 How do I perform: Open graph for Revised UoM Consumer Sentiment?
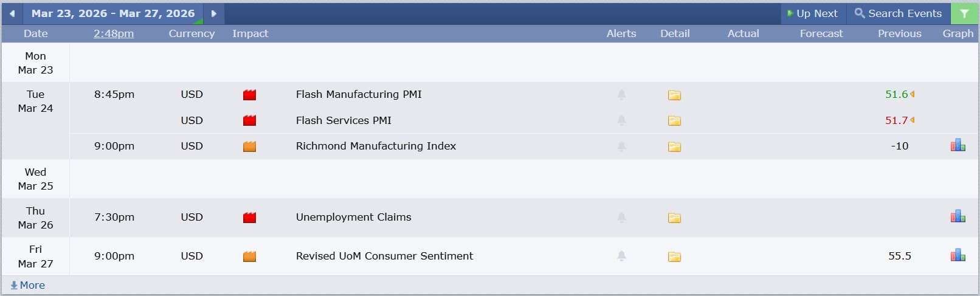point(958,256)
